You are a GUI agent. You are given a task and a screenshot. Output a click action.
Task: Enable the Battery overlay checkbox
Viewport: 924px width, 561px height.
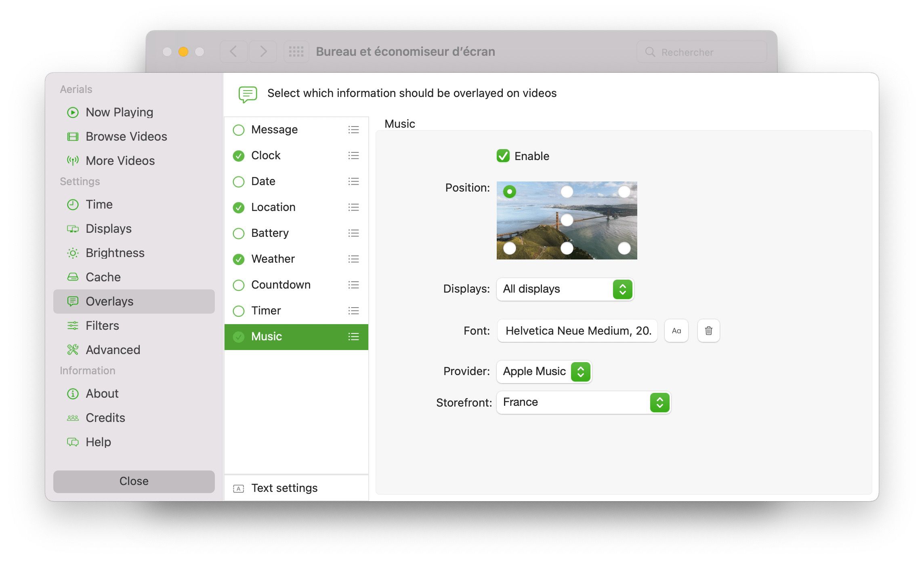click(x=239, y=233)
